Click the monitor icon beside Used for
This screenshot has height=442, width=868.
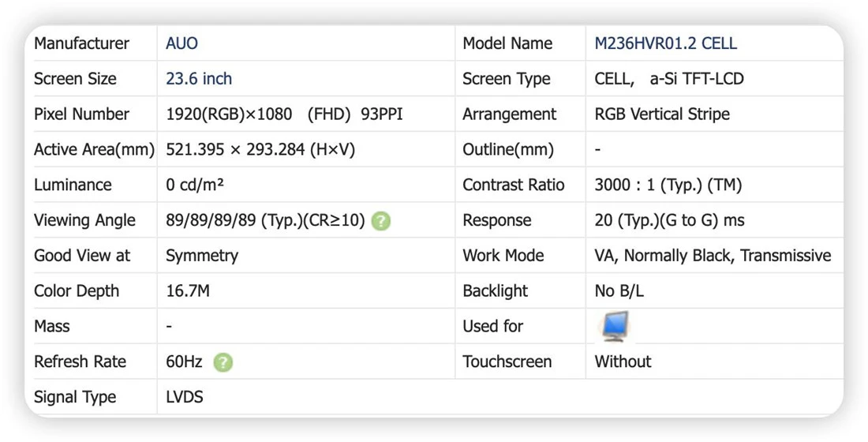(x=615, y=326)
